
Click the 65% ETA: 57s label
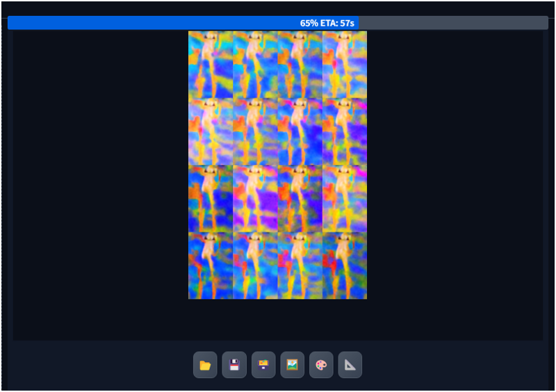tap(327, 23)
